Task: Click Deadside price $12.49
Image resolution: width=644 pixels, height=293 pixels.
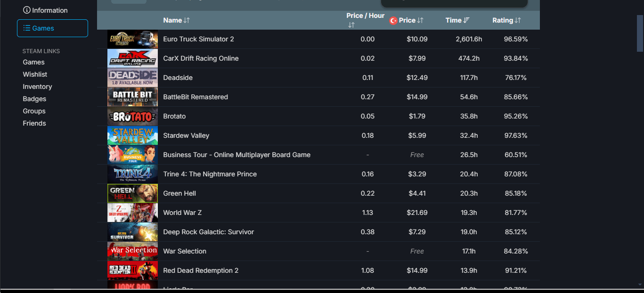Action: pyautogui.click(x=417, y=78)
